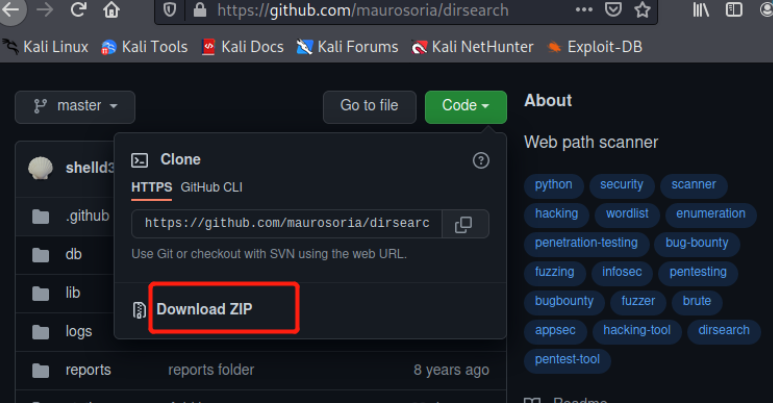Click the clone URL text field
This screenshot has height=403, width=773.
[286, 223]
